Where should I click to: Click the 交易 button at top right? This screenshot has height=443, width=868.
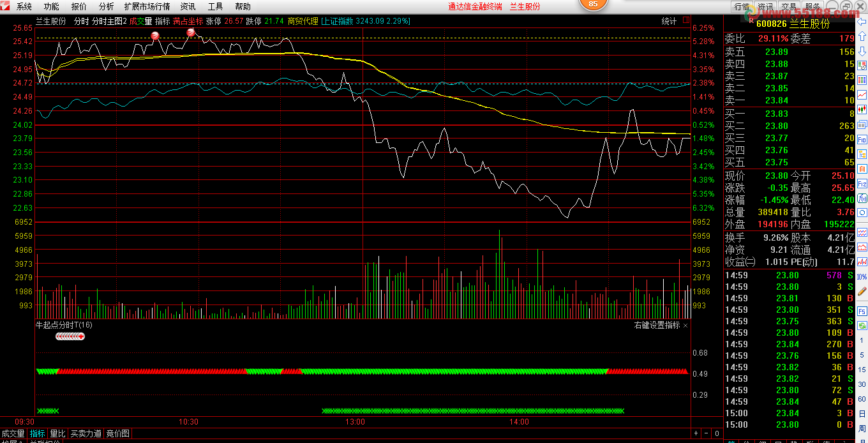pos(788,6)
